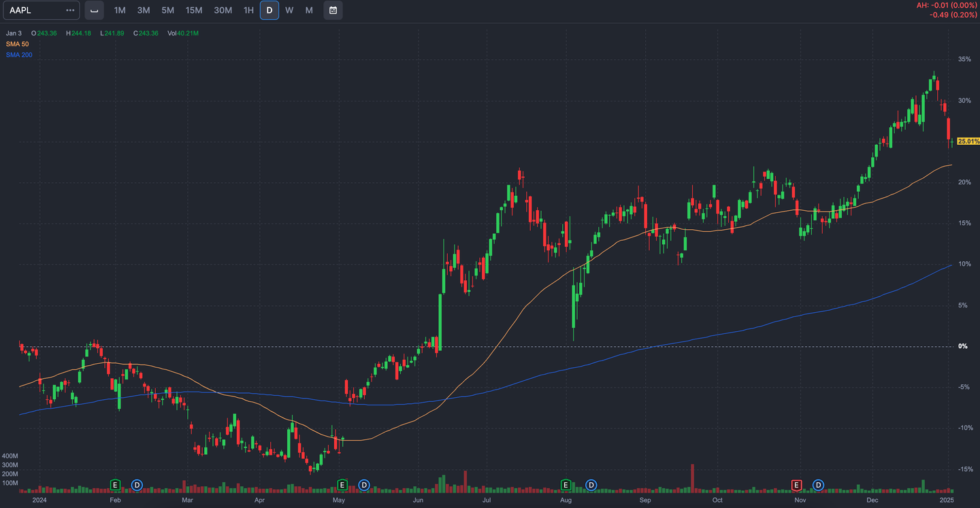Switch to the monthly 'M' timeframe tab
980x508 pixels.
pos(308,10)
